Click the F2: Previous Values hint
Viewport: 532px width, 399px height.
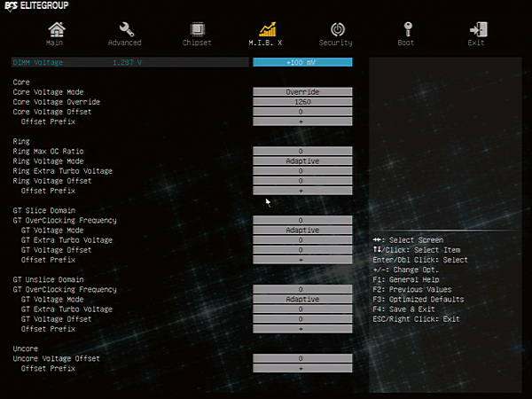[412, 289]
